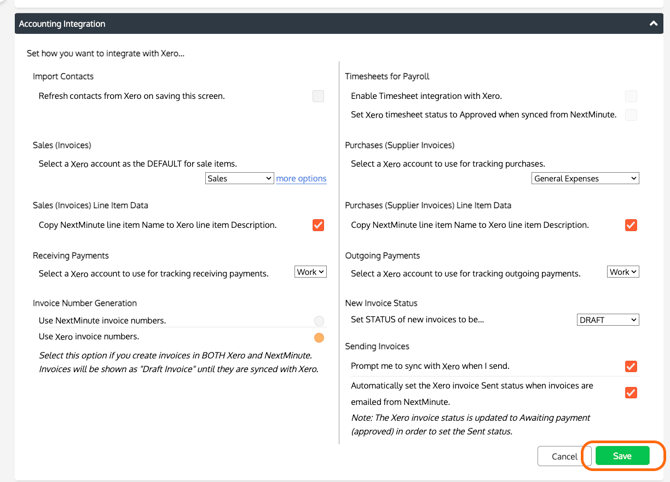
Task: Uncheck Purchases line item Name copy checkbox
Action: coord(631,225)
